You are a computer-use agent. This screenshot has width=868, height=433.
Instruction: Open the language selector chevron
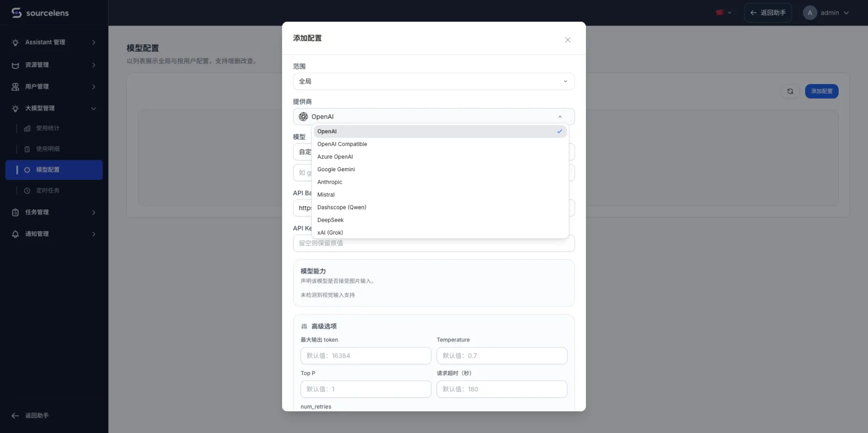(x=730, y=12)
